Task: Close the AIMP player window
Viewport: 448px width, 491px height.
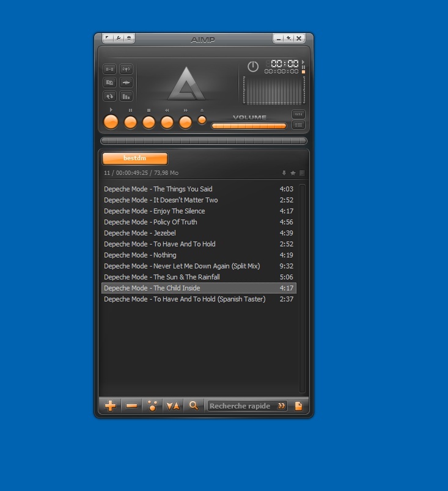Action: tap(299, 38)
